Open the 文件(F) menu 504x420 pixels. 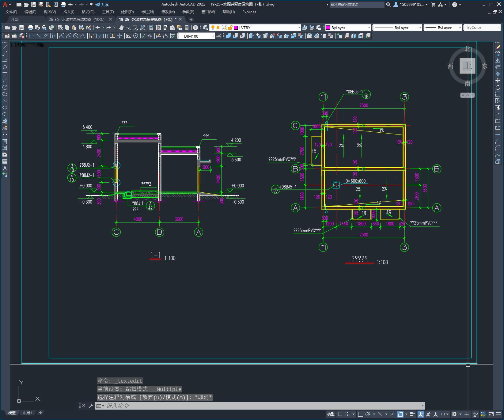[x=11, y=12]
